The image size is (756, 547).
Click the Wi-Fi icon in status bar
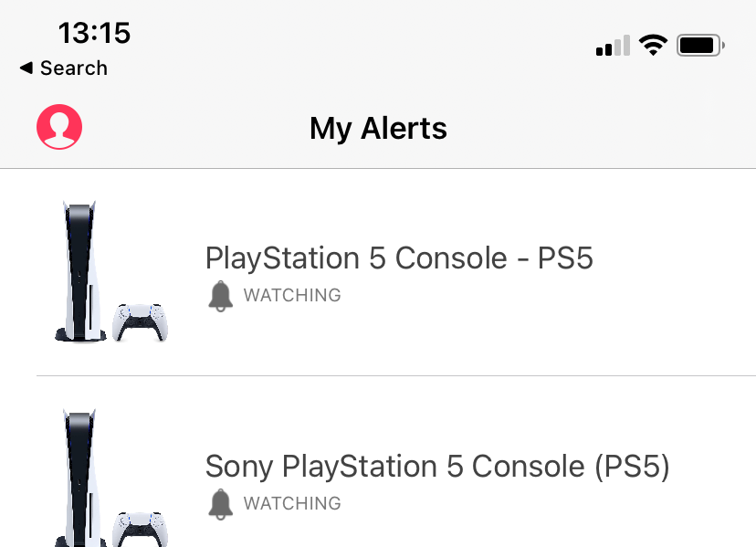point(653,45)
